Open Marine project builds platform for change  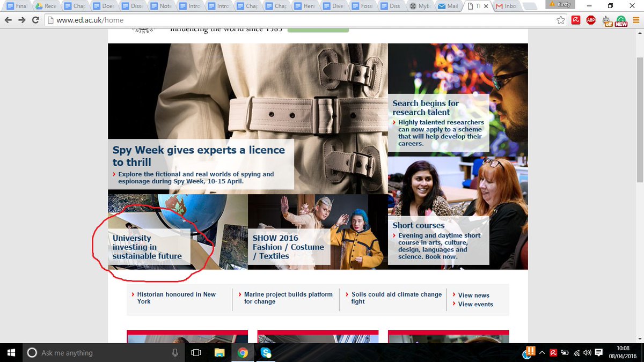(288, 298)
